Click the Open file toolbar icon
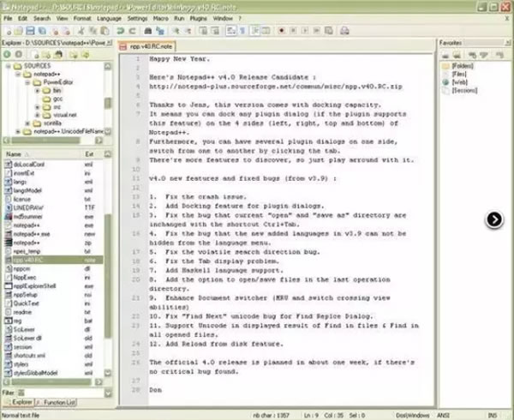Screen dimensions: 514x420 coord(19,31)
